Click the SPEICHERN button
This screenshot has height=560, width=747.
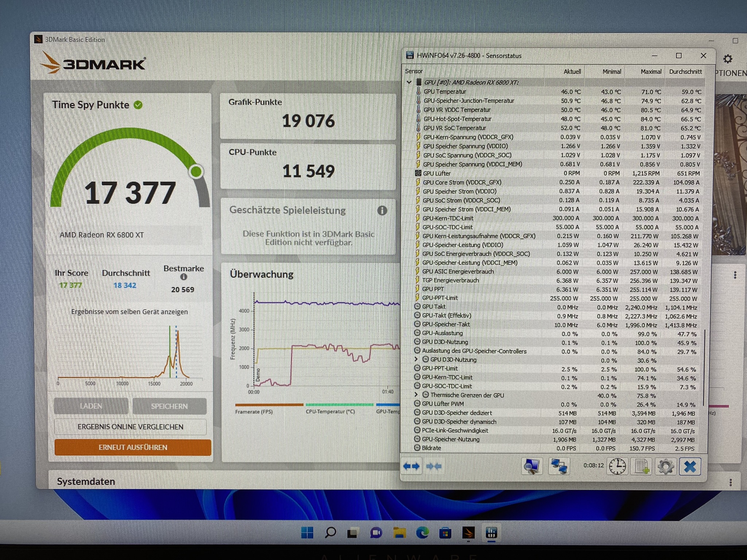169,406
